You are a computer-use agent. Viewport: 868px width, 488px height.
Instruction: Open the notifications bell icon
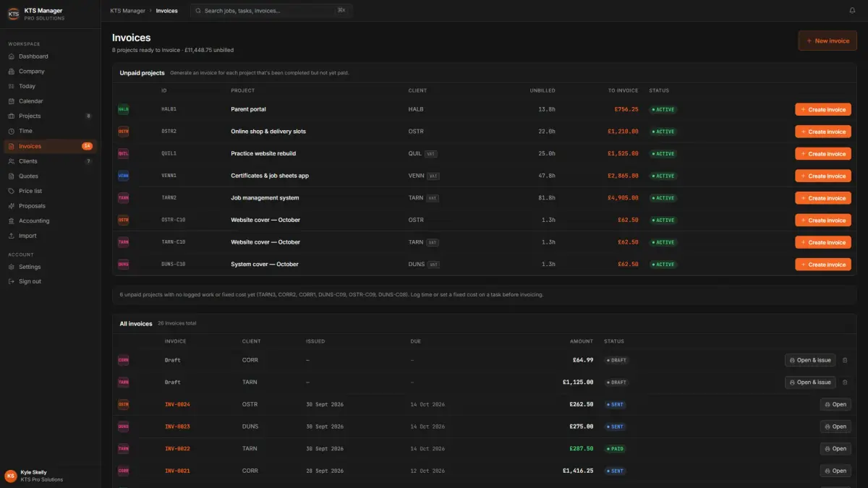(x=852, y=11)
